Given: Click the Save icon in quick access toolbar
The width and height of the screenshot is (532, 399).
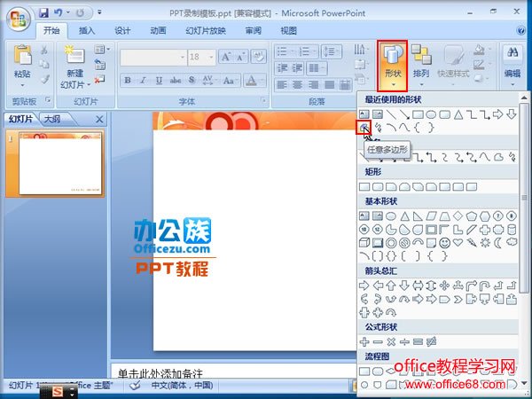Looking at the screenshot, I should pos(43,13).
